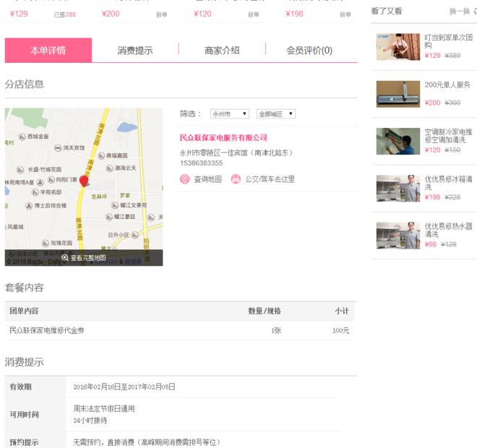
Task: Click the 100元 subtotal cell
Action: [x=340, y=331]
